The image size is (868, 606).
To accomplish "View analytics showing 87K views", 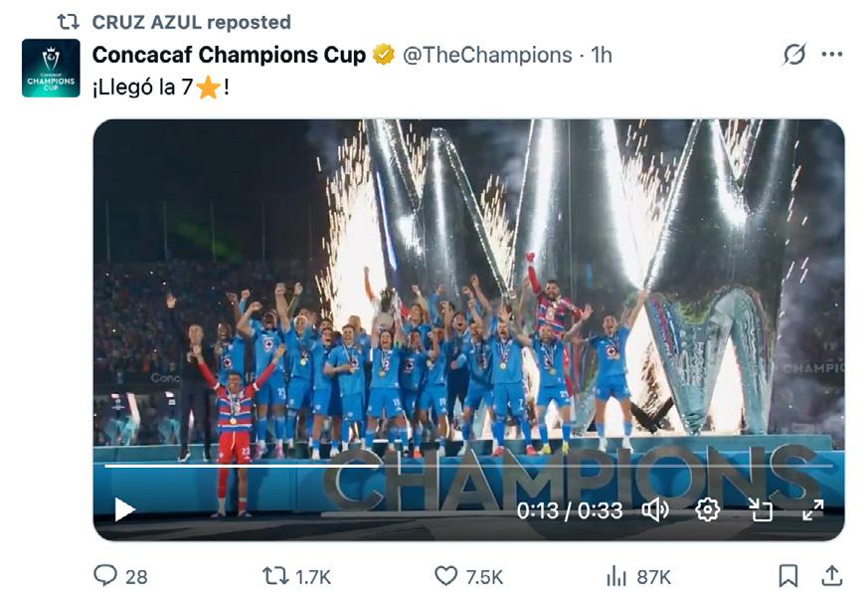I will (616, 575).
